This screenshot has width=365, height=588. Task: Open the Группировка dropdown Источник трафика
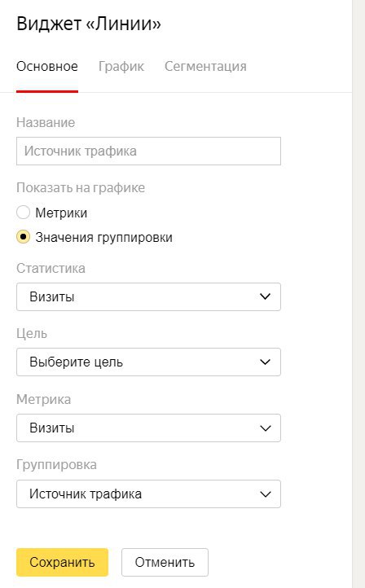pyautogui.click(x=148, y=494)
